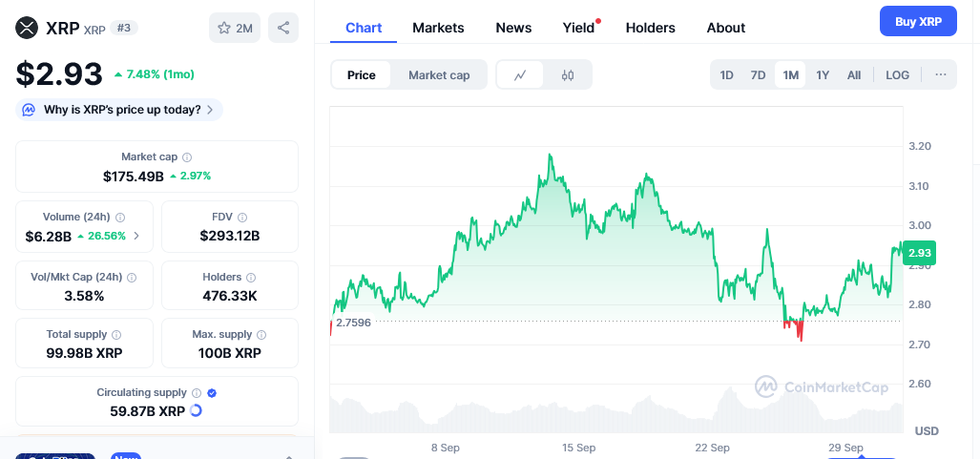Enable the LOG scale option
Image resolution: width=980 pixels, height=459 pixels.
point(897,75)
